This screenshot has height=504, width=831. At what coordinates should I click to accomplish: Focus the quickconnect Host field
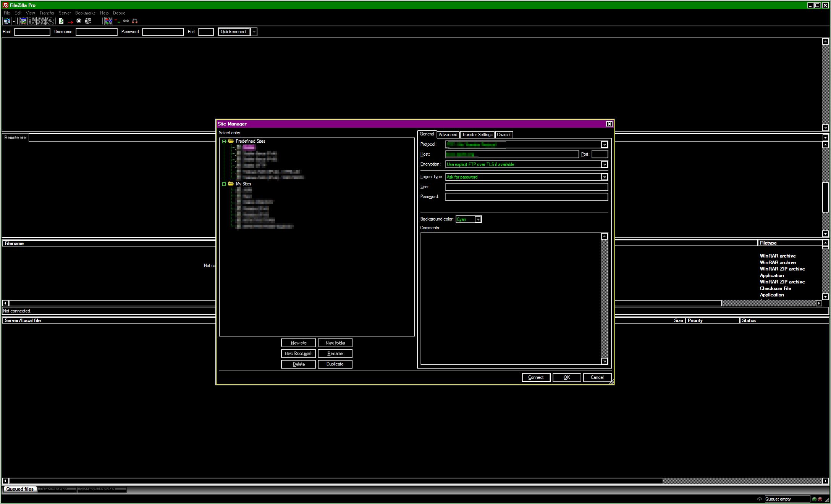click(x=32, y=32)
